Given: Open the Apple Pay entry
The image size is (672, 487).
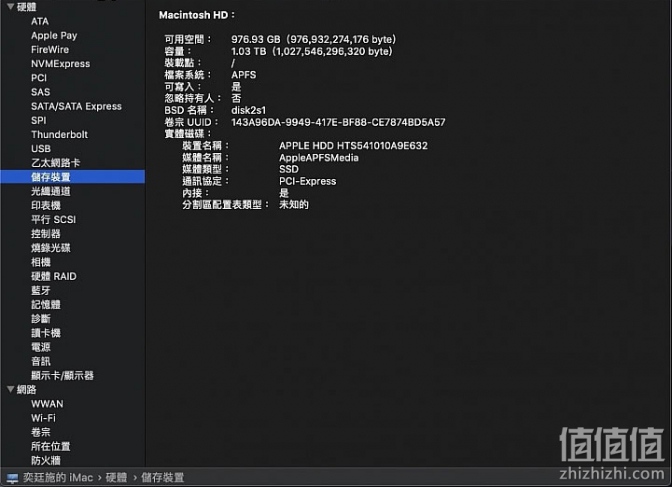Looking at the screenshot, I should pos(54,36).
